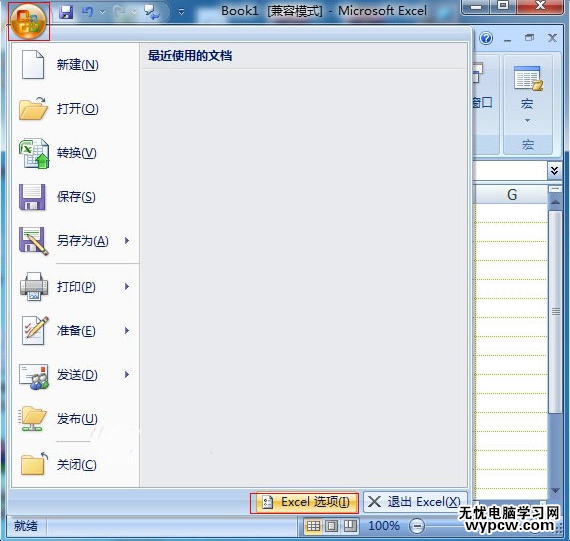Click the 就绪 status text
Viewport: 570px width, 541px height.
[x=25, y=526]
